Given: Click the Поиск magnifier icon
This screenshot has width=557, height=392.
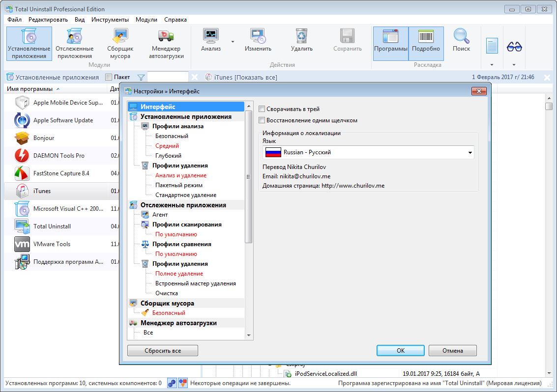Looking at the screenshot, I should click(x=462, y=36).
